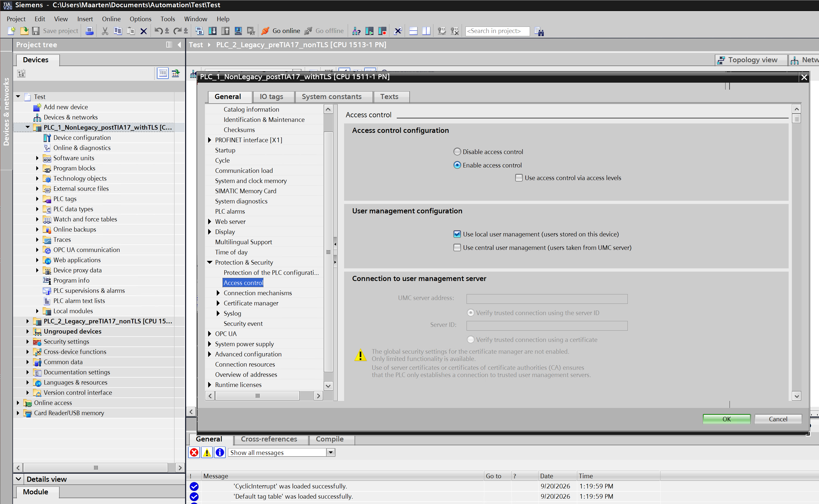819x504 pixels.
Task: Click the Open project toolbar icon
Action: (x=24, y=31)
